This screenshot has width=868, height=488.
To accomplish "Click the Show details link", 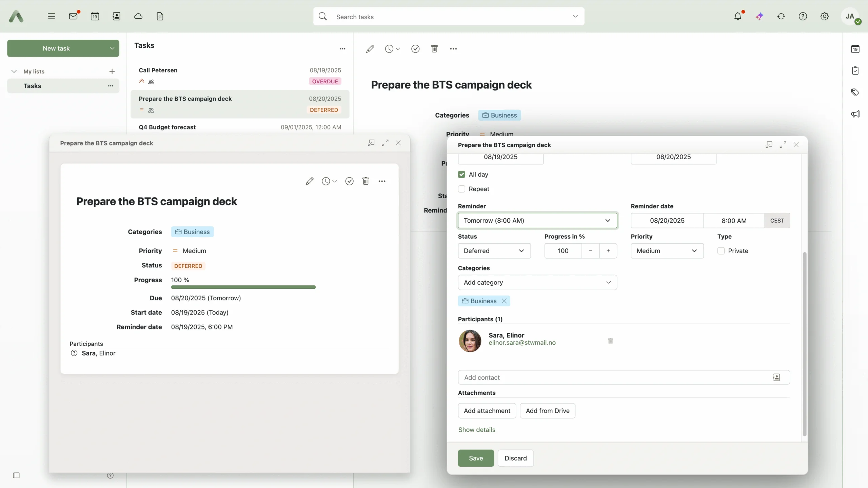I will 476,430.
